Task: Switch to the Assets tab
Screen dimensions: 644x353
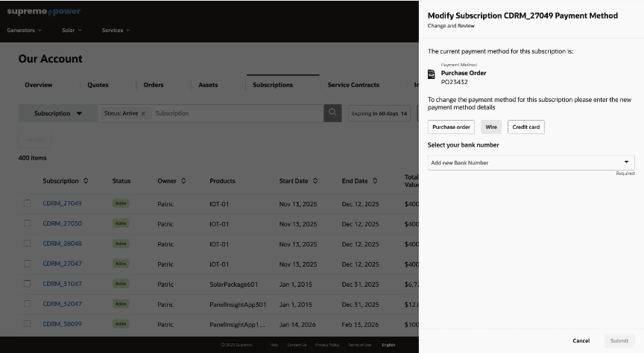Action: pyautogui.click(x=208, y=85)
